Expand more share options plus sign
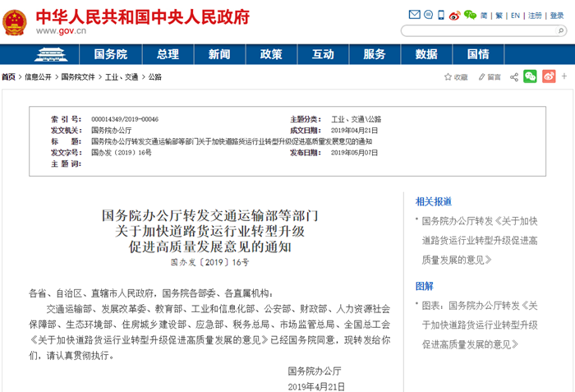The height and width of the screenshot is (392, 575). 565,76
